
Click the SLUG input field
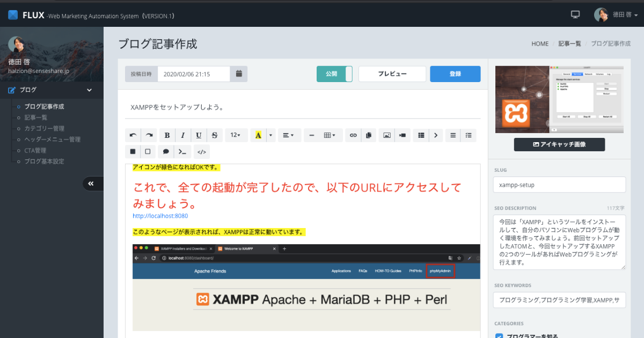[559, 185]
